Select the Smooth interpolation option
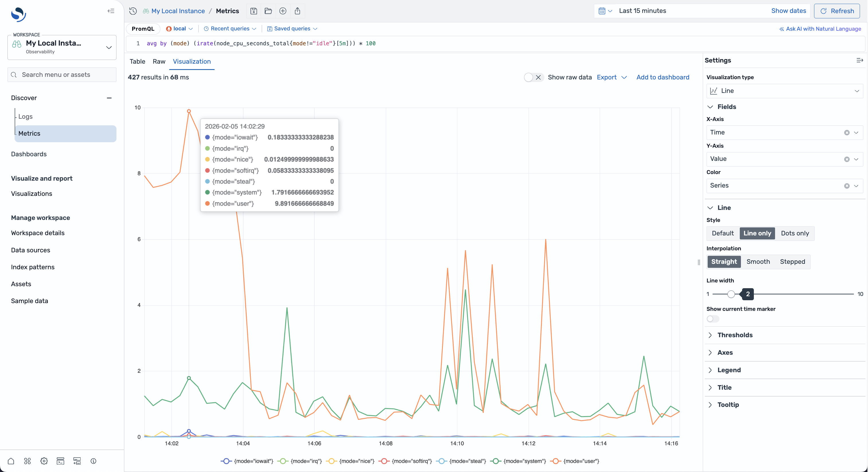Viewport: 868px width, 472px height. [758, 262]
